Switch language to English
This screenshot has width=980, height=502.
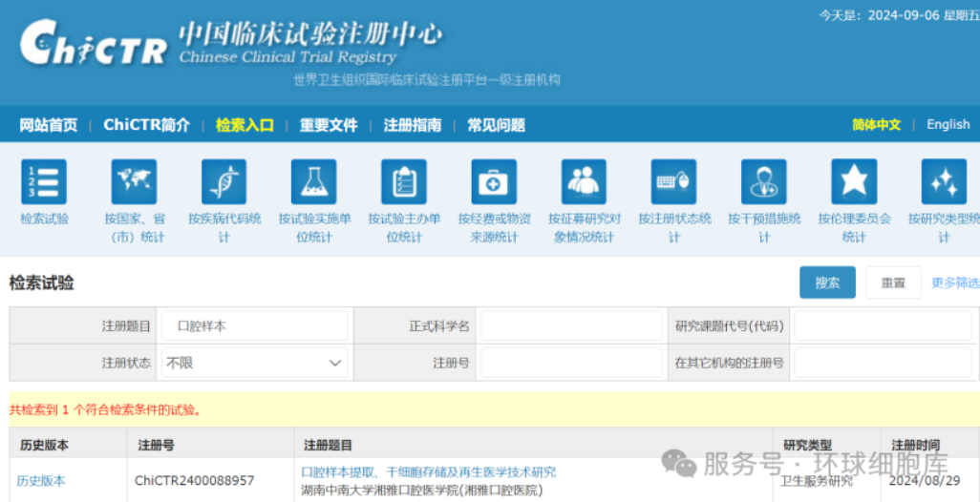(x=948, y=124)
